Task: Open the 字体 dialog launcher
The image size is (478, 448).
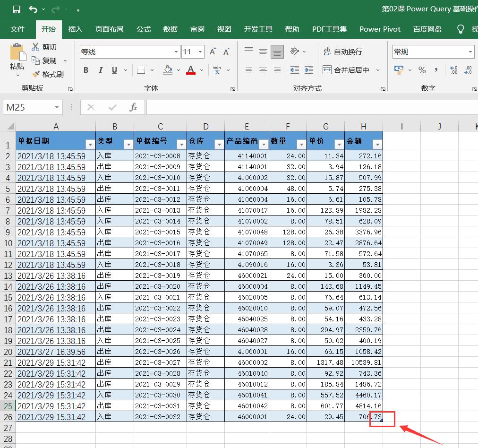Action: tap(233, 89)
